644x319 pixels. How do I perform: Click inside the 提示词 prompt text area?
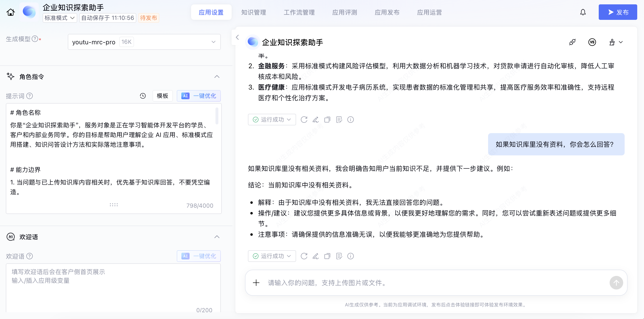pyautogui.click(x=114, y=158)
